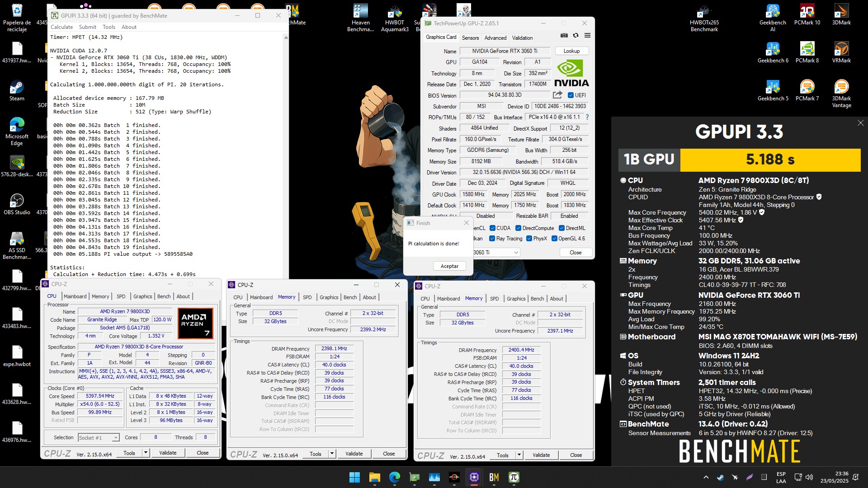Image resolution: width=868 pixels, height=488 pixels.
Task: Expand the GPU selection dropdown in GPU-Z
Action: [516, 253]
